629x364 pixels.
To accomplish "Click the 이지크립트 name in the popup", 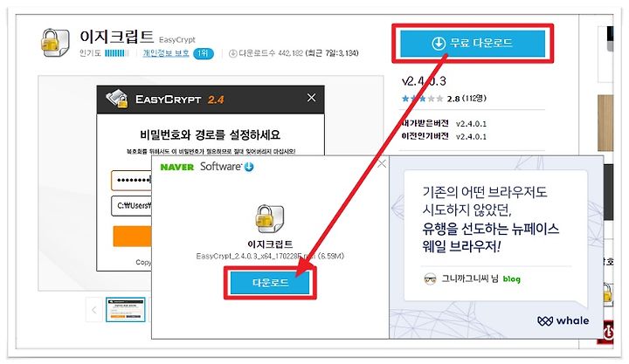I will 270,244.
